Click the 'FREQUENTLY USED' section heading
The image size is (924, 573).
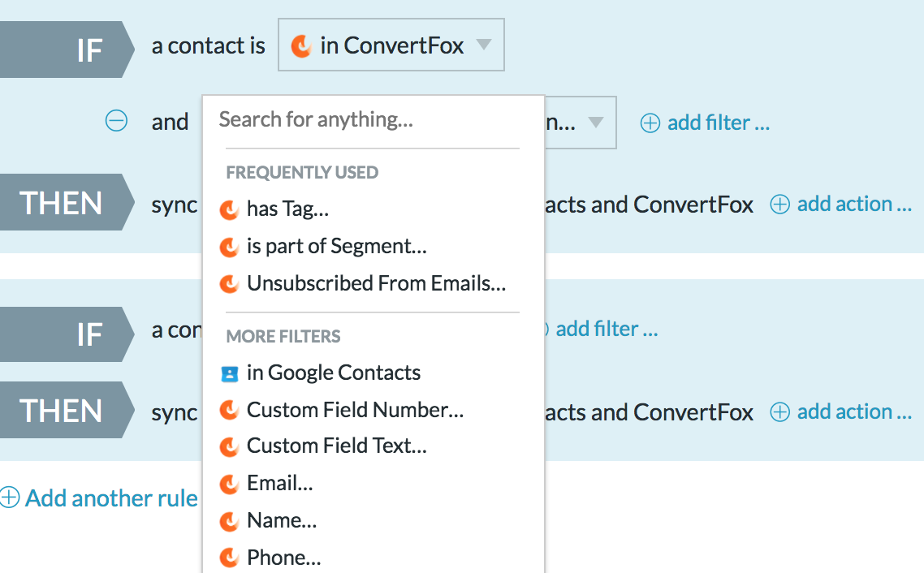302,172
